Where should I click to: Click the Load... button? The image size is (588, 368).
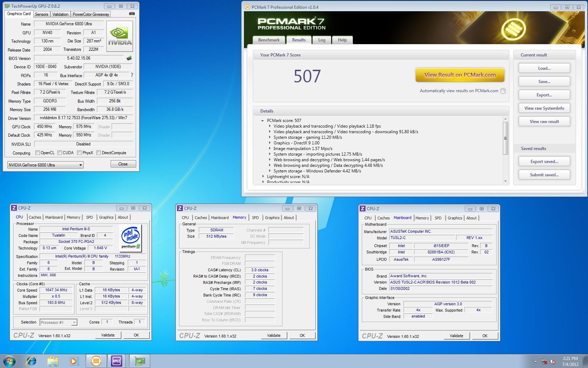click(x=544, y=68)
